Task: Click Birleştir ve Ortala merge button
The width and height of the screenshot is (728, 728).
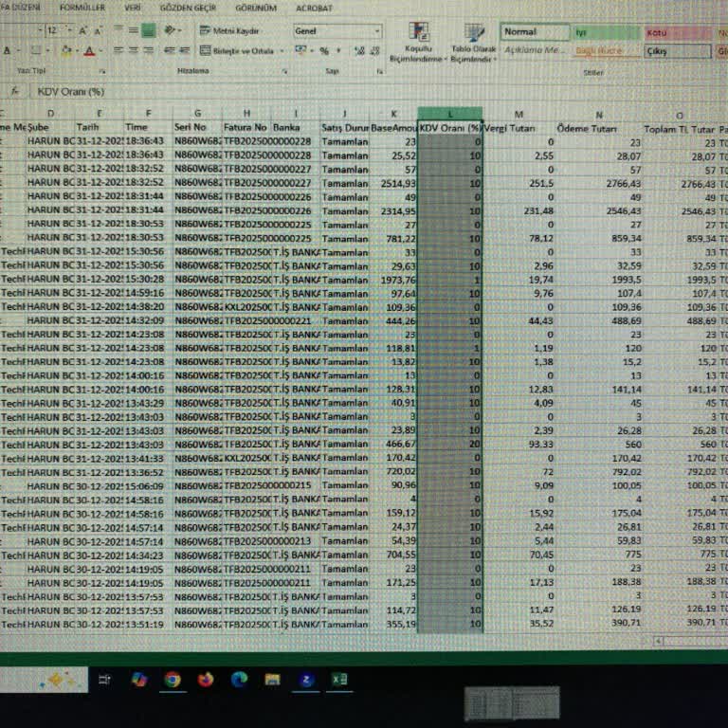Action: [236, 50]
